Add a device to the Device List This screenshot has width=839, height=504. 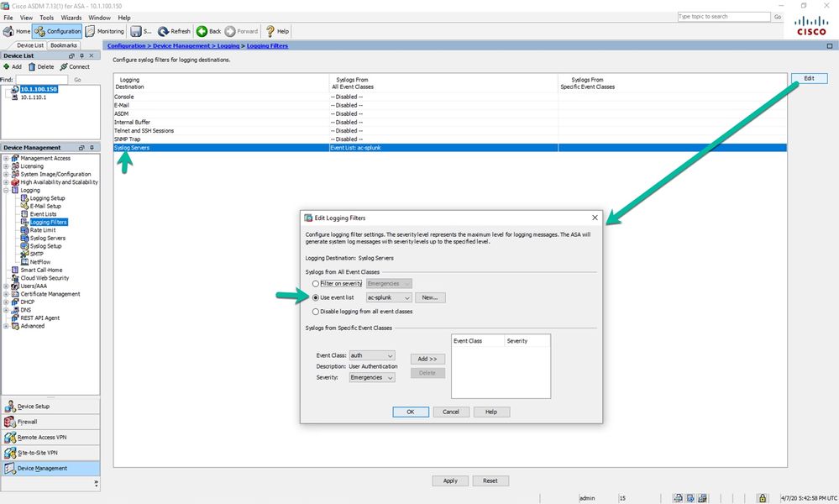click(13, 67)
